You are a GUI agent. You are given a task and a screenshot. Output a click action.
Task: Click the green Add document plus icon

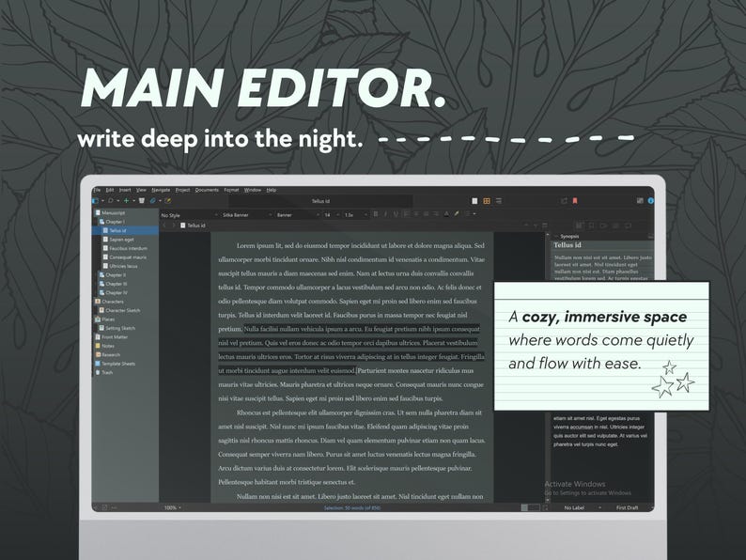click(126, 201)
